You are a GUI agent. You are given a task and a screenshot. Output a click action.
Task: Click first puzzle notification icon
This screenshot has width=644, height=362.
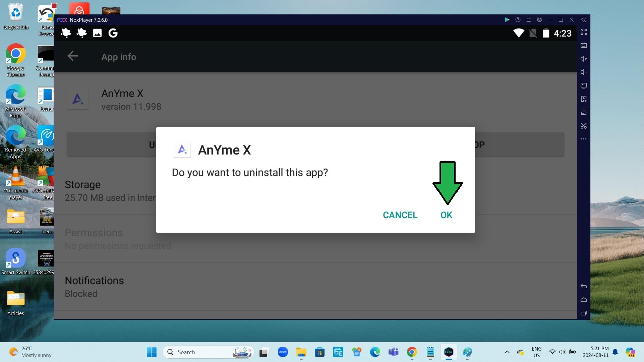(x=66, y=33)
